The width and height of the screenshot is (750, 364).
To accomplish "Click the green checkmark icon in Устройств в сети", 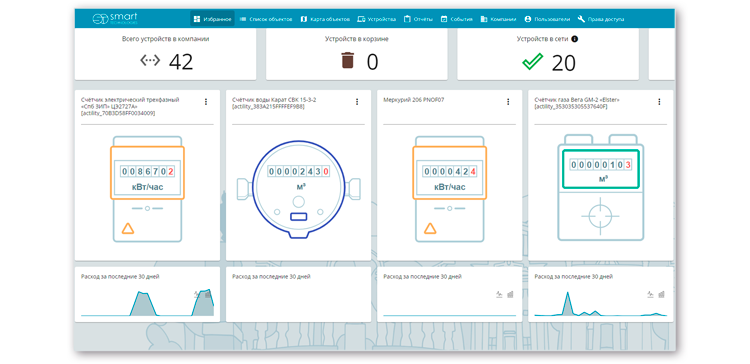I will pos(532,62).
